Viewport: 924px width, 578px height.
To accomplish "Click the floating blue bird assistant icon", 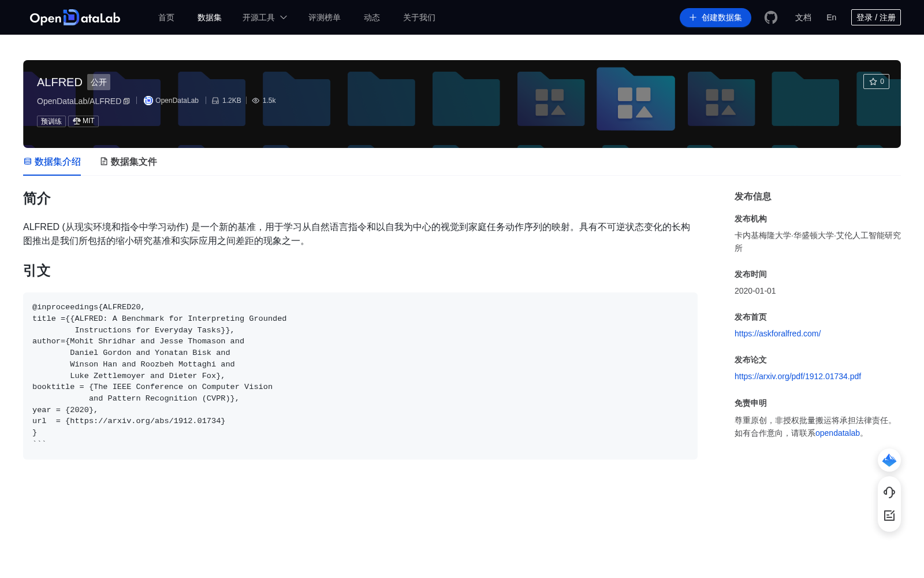I will coord(889,460).
